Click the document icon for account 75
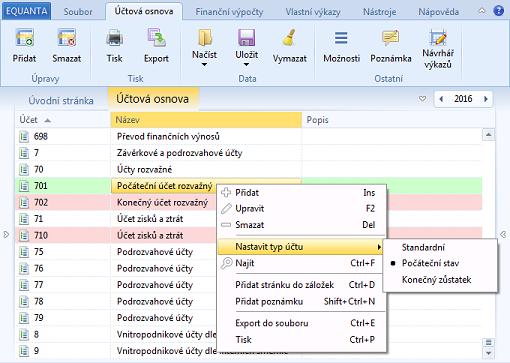 (24, 252)
